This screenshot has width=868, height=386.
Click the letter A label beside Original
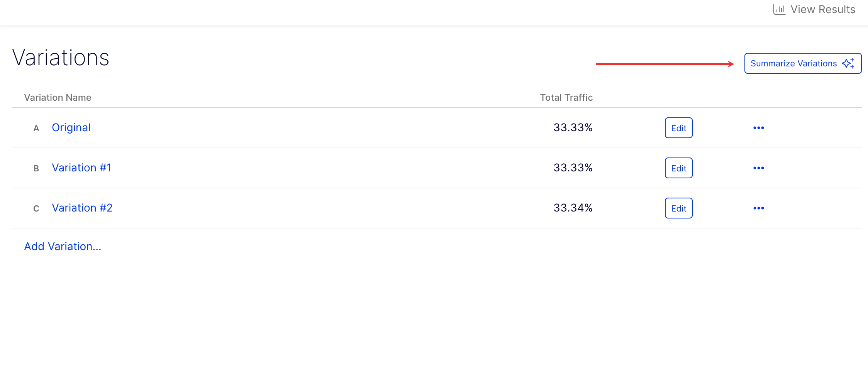pyautogui.click(x=36, y=128)
